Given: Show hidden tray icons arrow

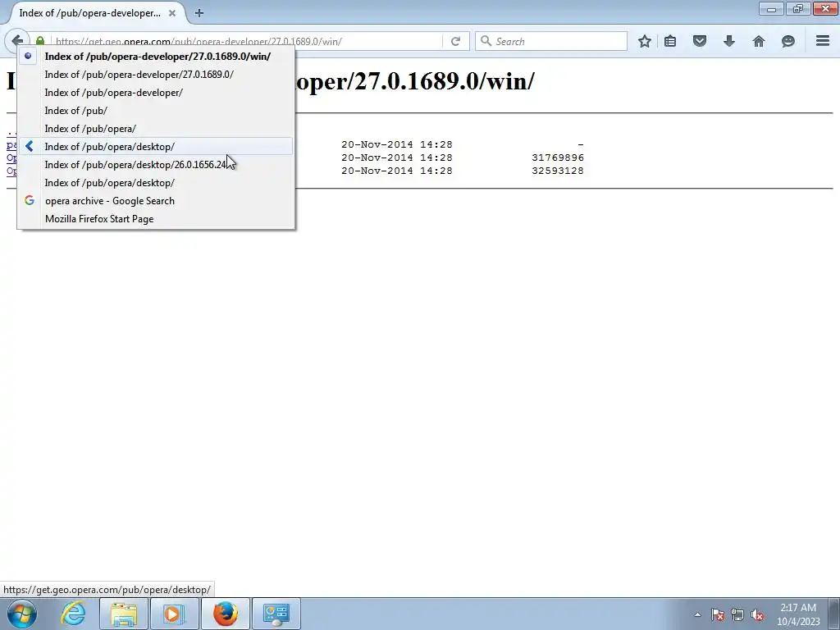Looking at the screenshot, I should click(x=697, y=614).
